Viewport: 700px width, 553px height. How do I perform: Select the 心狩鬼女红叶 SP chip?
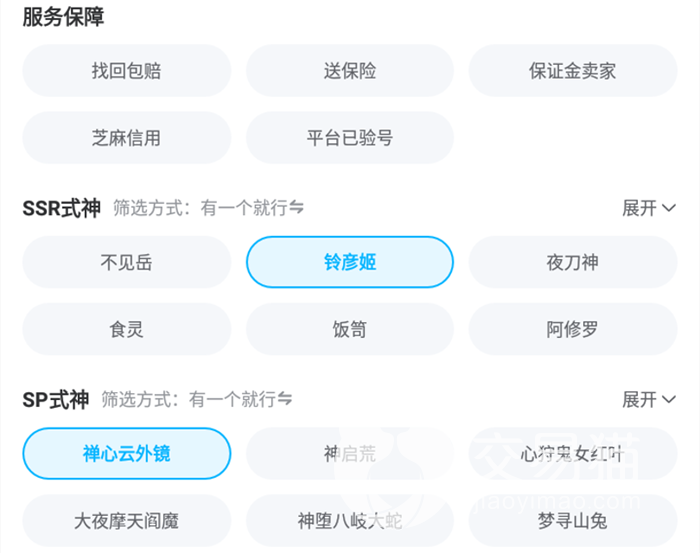click(x=573, y=454)
